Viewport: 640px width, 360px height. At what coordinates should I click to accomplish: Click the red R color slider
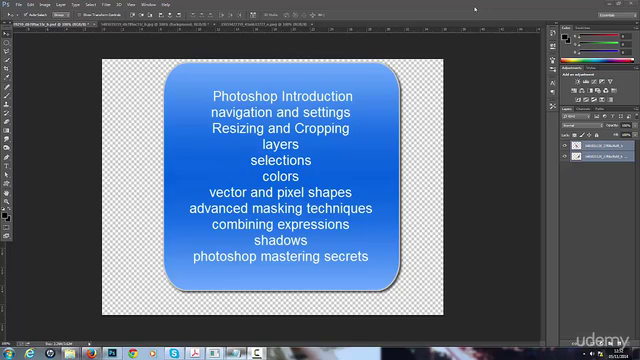click(599, 36)
